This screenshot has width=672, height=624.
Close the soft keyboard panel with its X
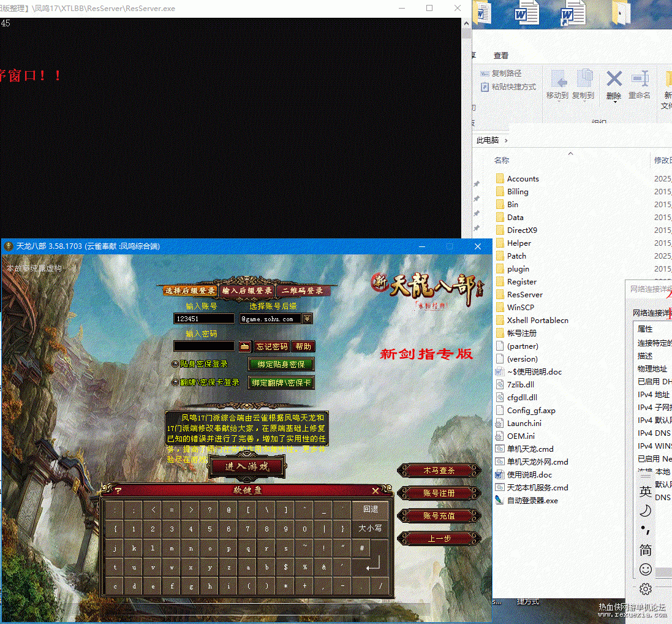coord(376,490)
